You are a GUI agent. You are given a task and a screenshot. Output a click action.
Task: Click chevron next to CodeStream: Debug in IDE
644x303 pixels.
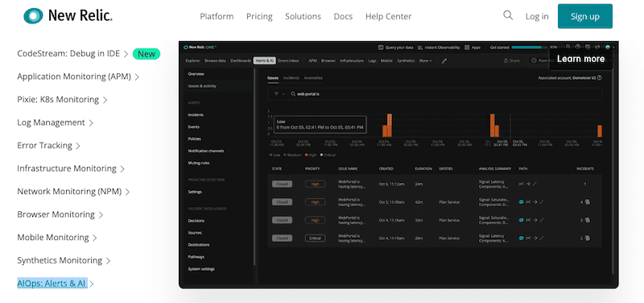[x=126, y=54]
